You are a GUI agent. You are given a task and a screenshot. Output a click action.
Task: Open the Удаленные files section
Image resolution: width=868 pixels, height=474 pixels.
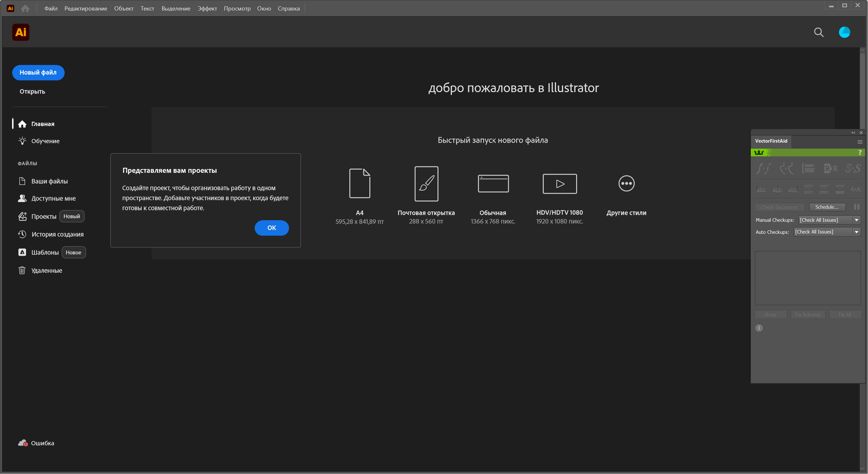pos(46,270)
